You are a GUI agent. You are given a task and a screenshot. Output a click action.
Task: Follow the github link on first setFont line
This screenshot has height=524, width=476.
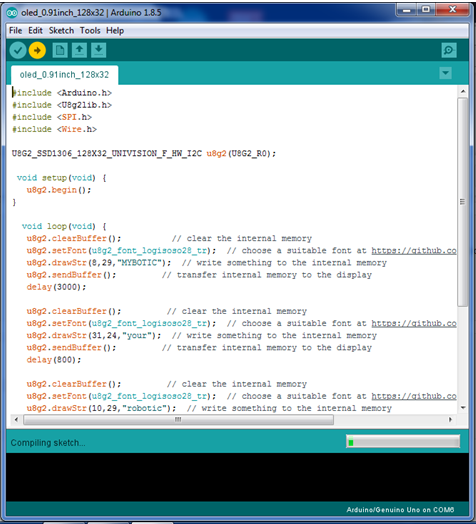[414, 251]
